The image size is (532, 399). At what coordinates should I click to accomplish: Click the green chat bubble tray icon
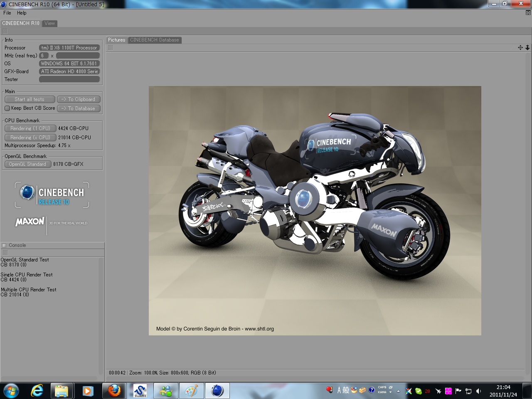click(x=418, y=391)
